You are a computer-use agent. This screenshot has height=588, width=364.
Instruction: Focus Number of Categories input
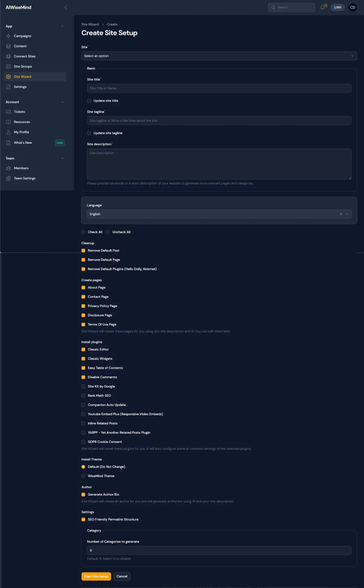[x=219, y=550]
